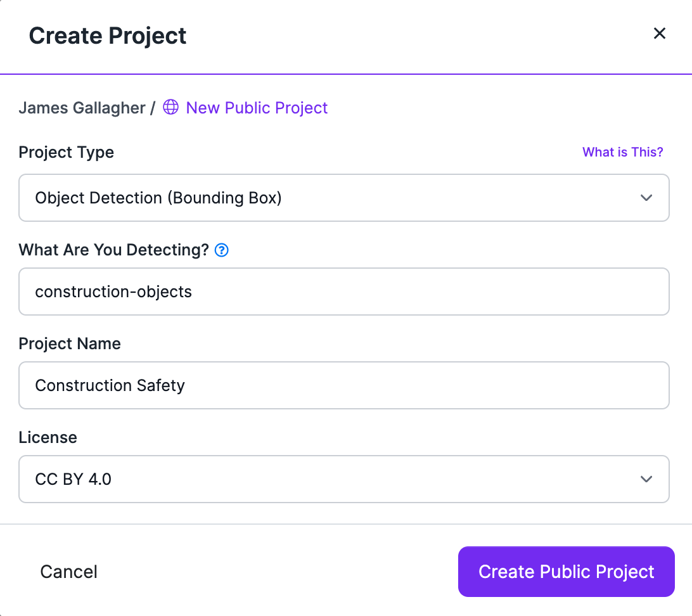
Task: Focus the construction-objects input field
Action: click(x=344, y=292)
